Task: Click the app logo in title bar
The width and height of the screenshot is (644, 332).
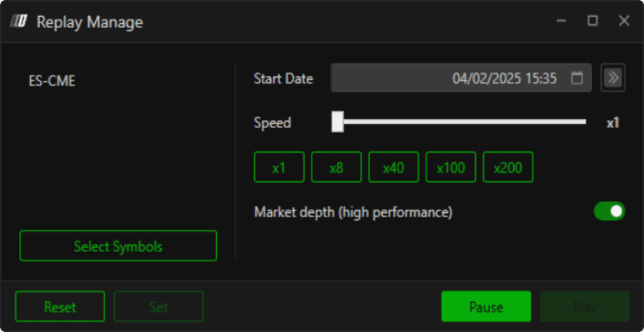Action: pos(19,22)
